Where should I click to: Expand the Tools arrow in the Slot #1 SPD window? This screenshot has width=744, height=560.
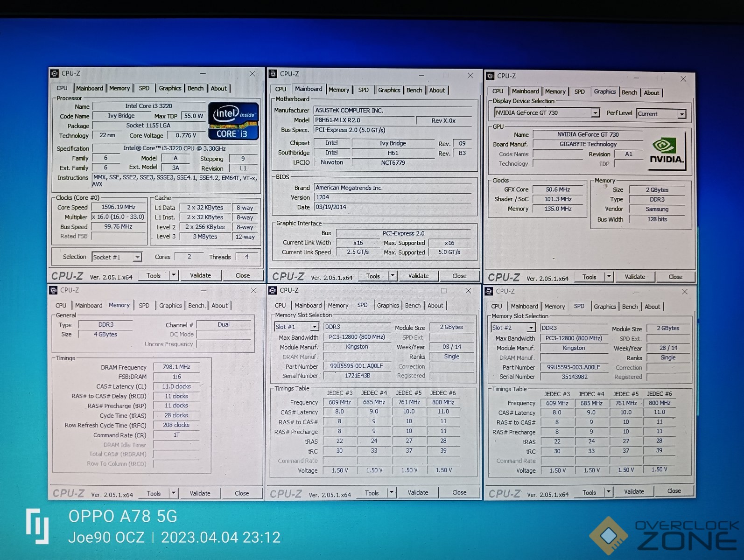pos(392,493)
